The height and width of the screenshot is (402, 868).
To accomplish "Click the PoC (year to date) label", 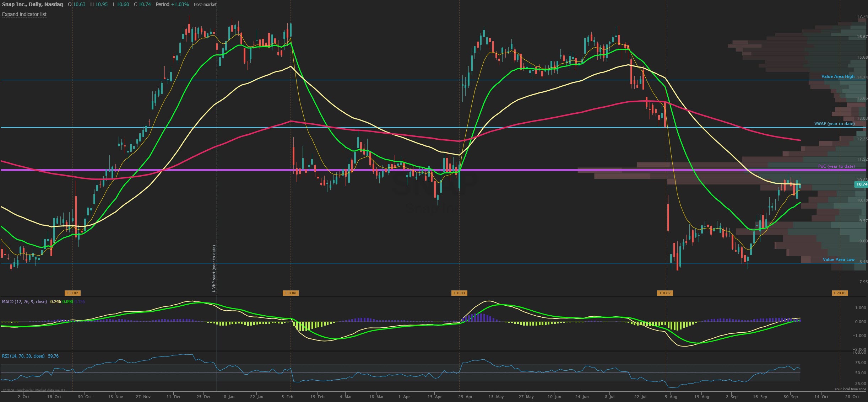I will 836,166.
